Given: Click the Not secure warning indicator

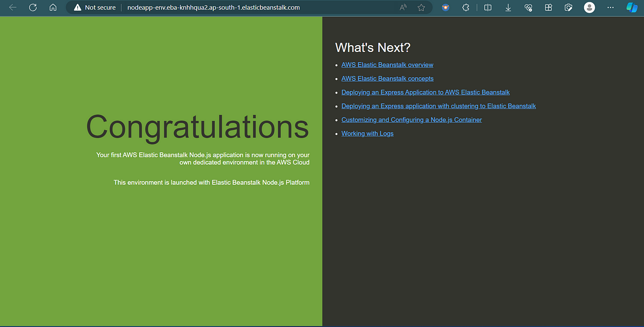Looking at the screenshot, I should click(95, 8).
